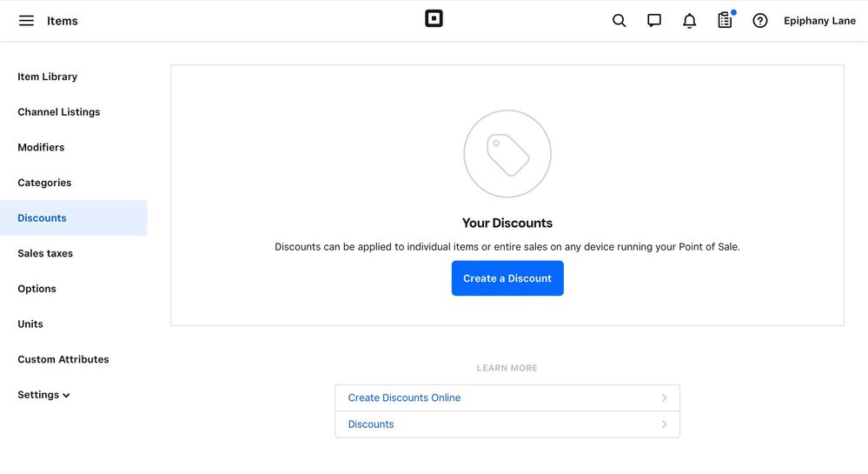Open the messages chat bubble icon
868x474 pixels.
[653, 21]
